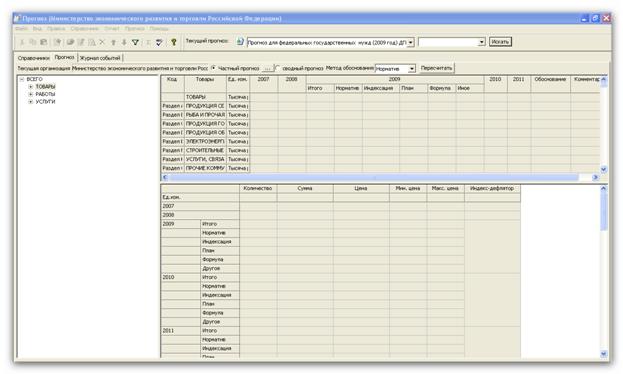Select the РЫБА И ПРОЧАЯ row cell

(x=205, y=115)
